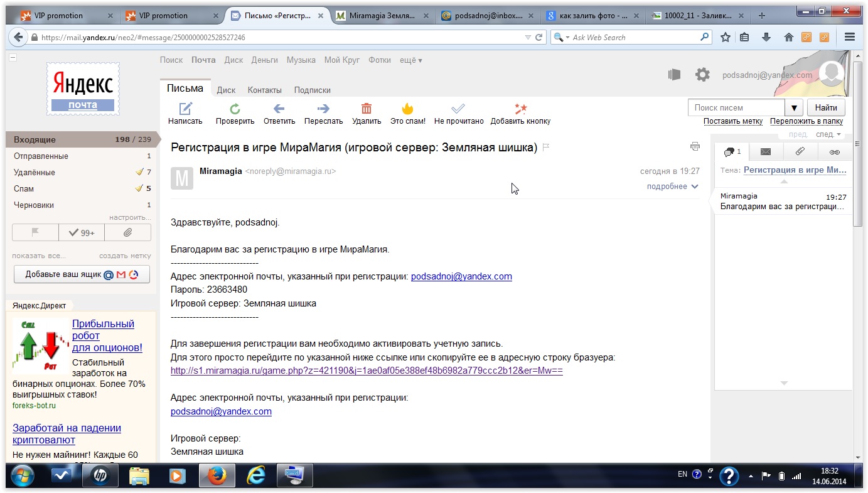Screen dimensions: 868x493
Task: Click Прибыльный робот для опционов ad link
Action: click(x=107, y=336)
